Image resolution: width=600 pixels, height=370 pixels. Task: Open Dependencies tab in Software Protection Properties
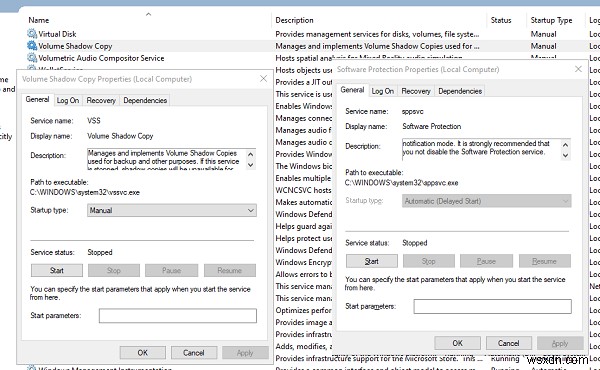point(460,91)
